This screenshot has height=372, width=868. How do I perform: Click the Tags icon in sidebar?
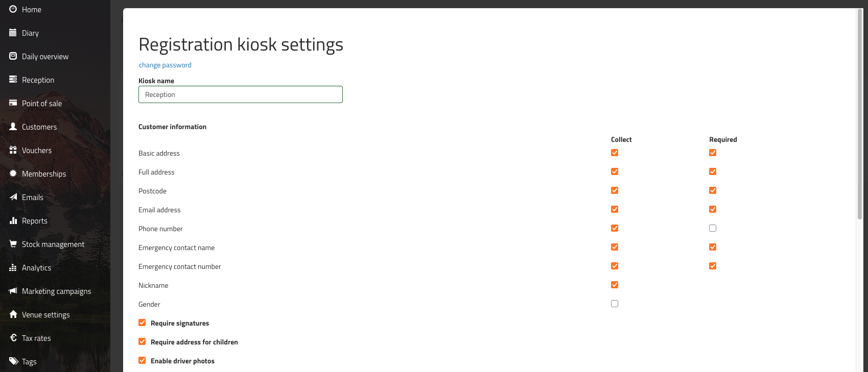tap(13, 361)
